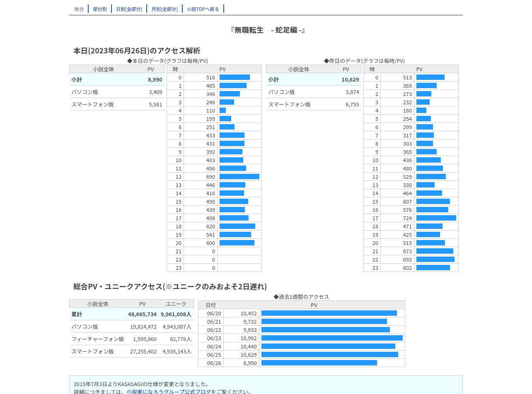The image size is (532, 394).
Task: Click the 06/23 weekly PV bar
Action: [332, 338]
